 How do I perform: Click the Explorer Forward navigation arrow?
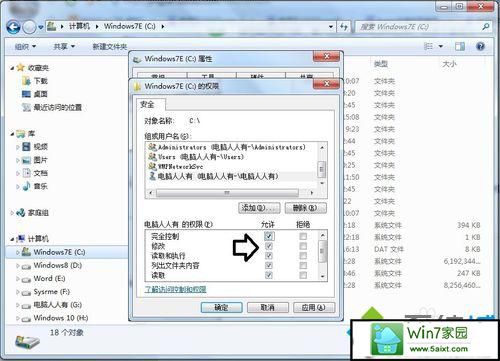29,27
